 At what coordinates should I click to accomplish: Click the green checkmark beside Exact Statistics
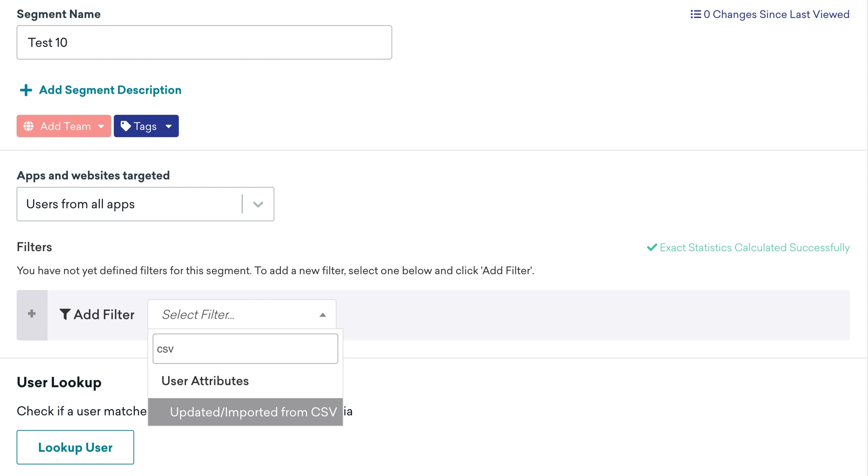click(x=652, y=247)
